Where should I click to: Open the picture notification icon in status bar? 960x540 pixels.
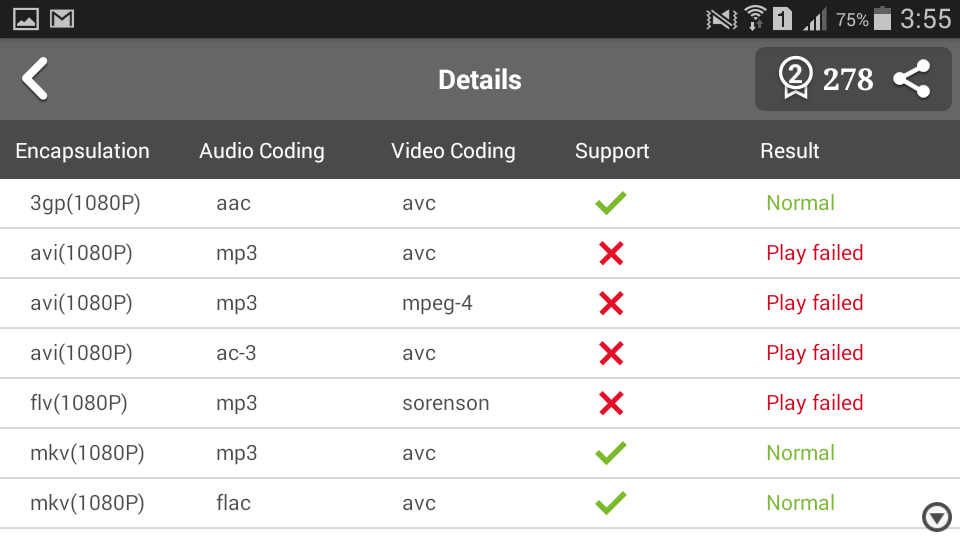click(x=26, y=19)
